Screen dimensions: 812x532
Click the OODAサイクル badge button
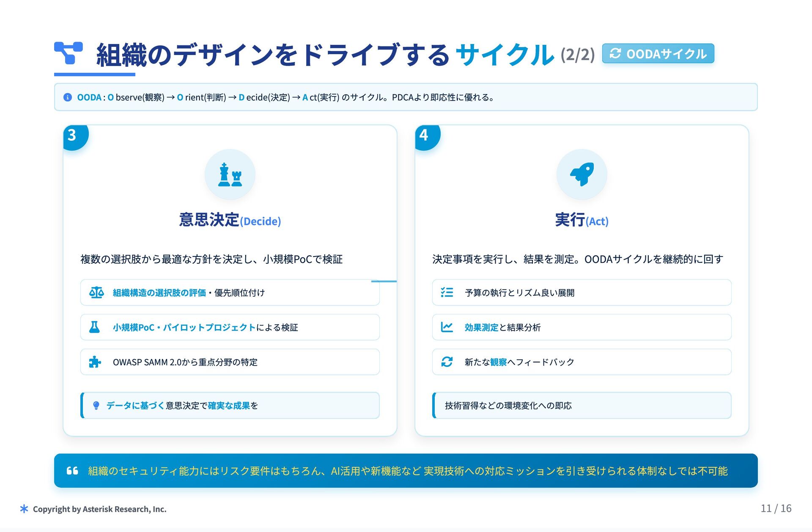[x=658, y=54]
